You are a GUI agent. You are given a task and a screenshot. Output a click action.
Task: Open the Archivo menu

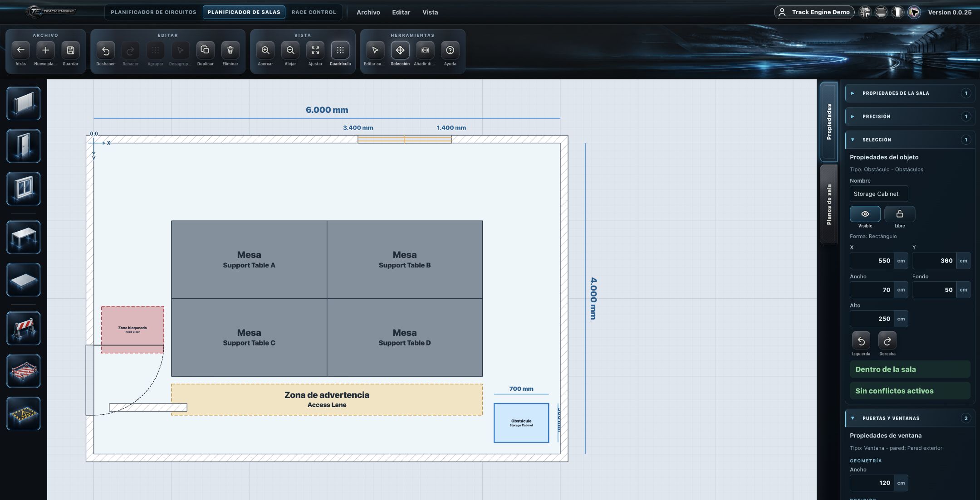coord(368,12)
